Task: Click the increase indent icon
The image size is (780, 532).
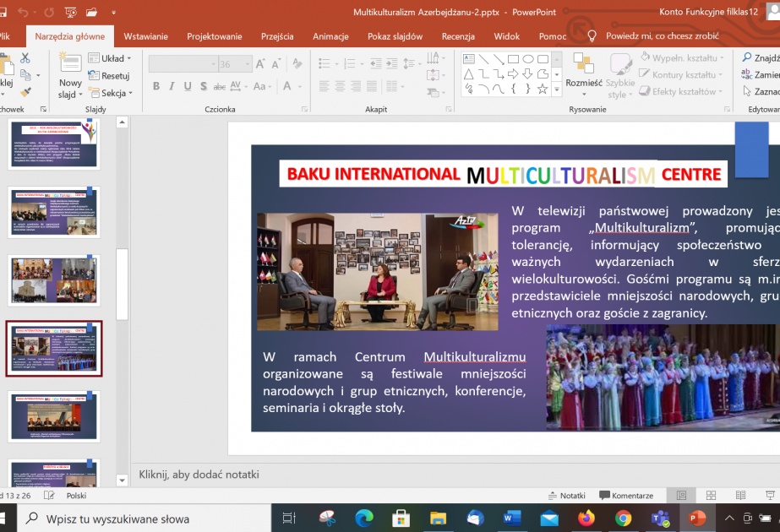Action: pyautogui.click(x=392, y=63)
